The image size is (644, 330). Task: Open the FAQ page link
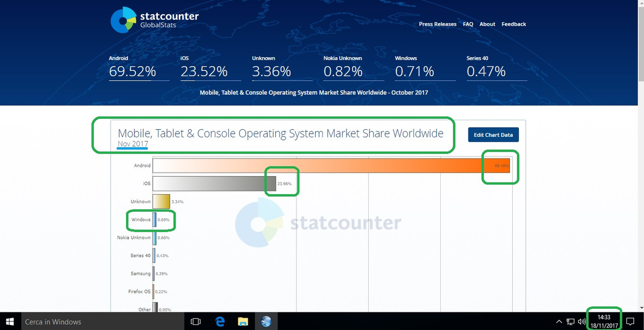click(468, 24)
